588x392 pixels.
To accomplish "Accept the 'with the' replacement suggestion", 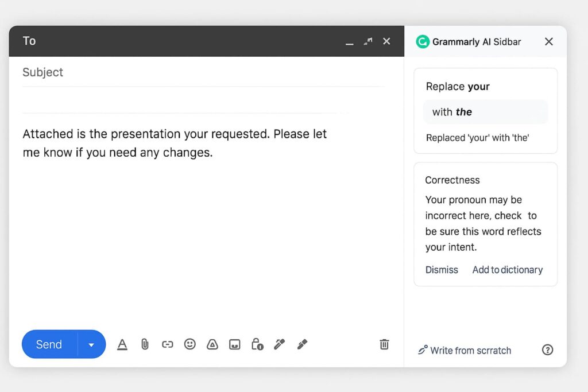I will [x=485, y=112].
